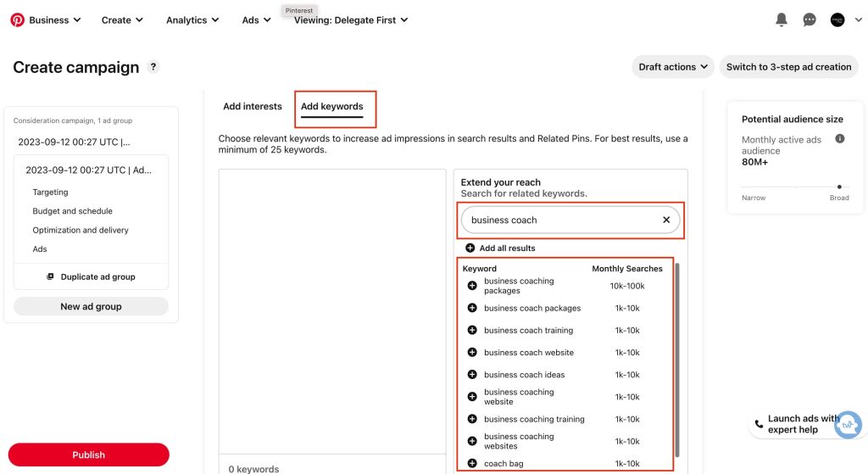The image size is (868, 474).
Task: Click '0 keywords' counter text
Action: (x=253, y=469)
